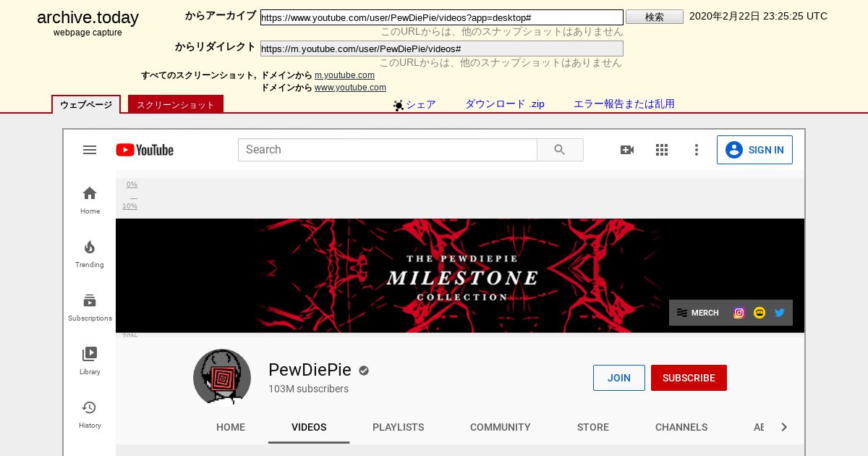Click the verified badge next to PewDiePie

(364, 371)
